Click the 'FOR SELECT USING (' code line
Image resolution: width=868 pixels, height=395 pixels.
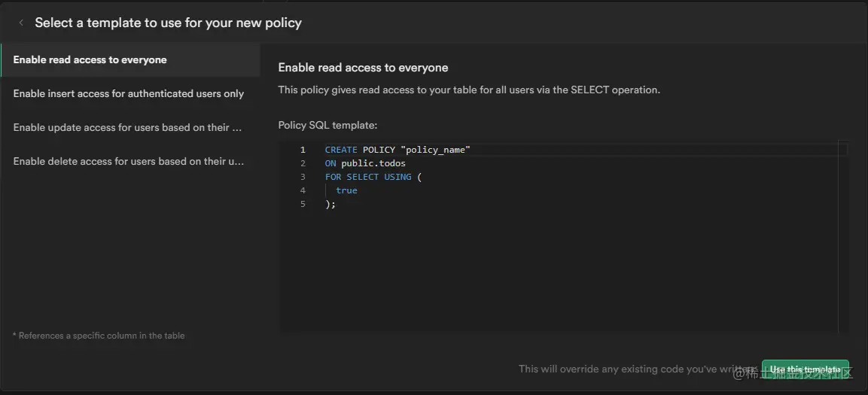pyautogui.click(x=373, y=177)
